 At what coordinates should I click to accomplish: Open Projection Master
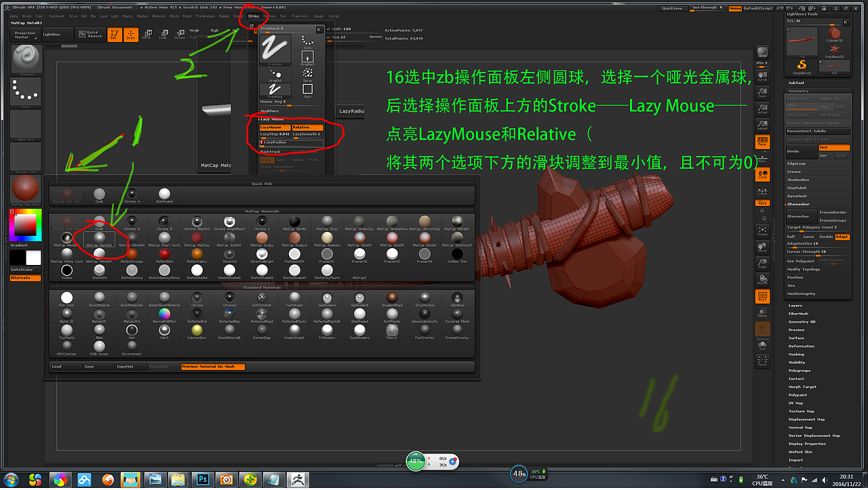coord(25,35)
